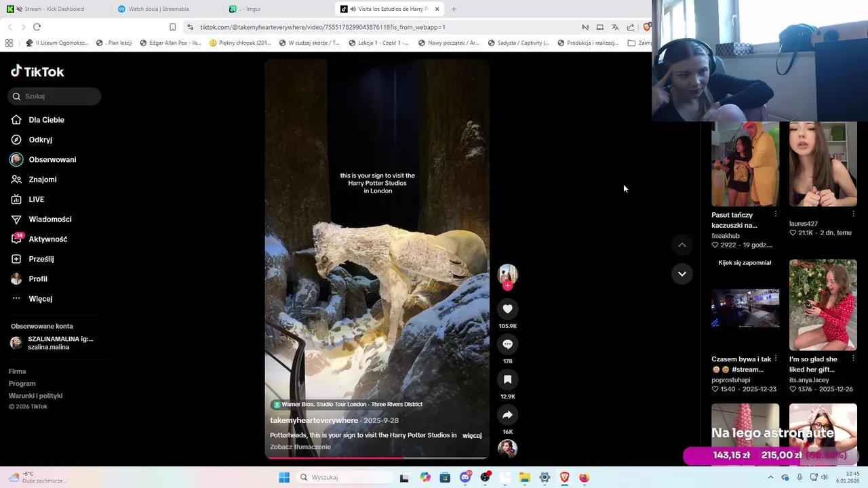Expand the description with więcej
Image resolution: width=868 pixels, height=488 pixels.
click(472, 435)
